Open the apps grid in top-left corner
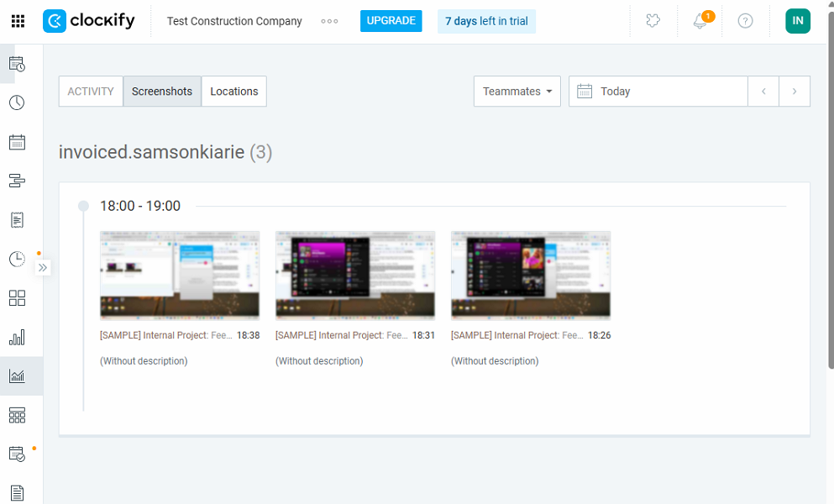 point(18,20)
